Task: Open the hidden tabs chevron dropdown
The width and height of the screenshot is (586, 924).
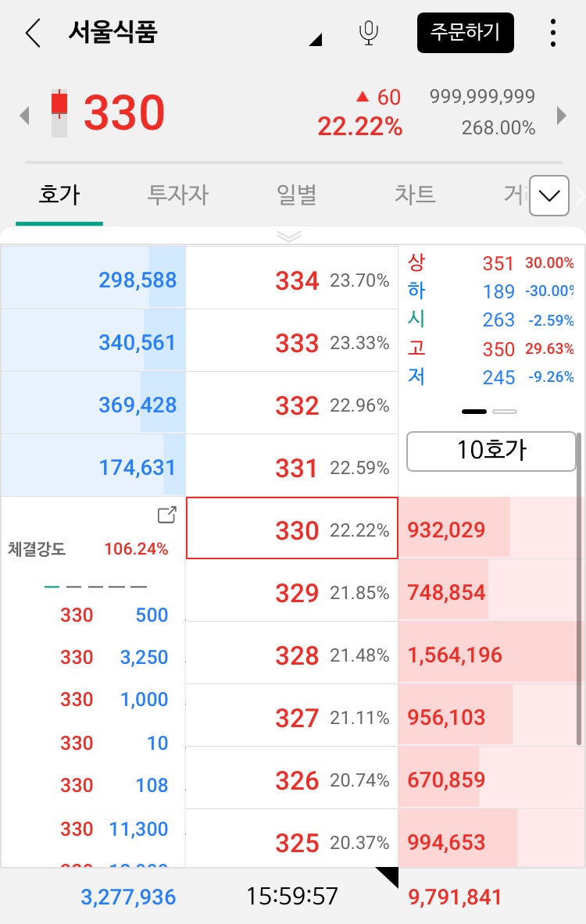Action: tap(548, 196)
